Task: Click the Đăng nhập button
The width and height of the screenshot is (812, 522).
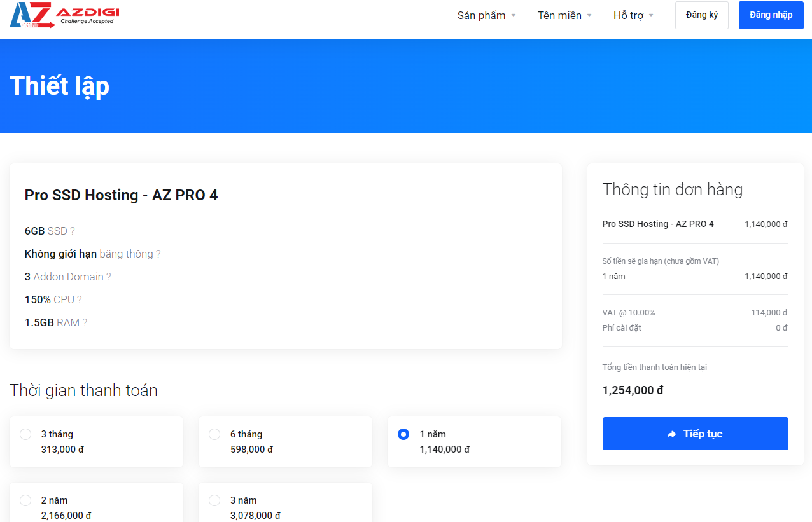Action: tap(771, 15)
